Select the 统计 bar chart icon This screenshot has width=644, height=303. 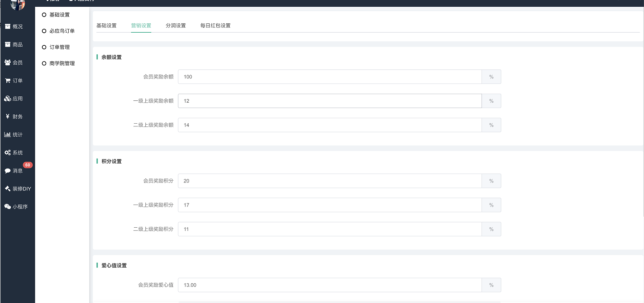8,134
